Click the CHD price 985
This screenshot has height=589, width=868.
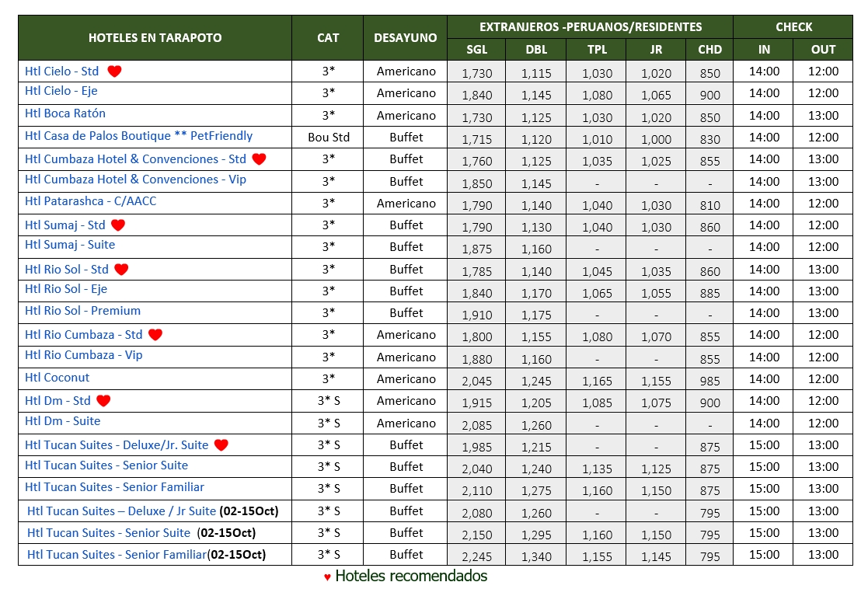[709, 381]
